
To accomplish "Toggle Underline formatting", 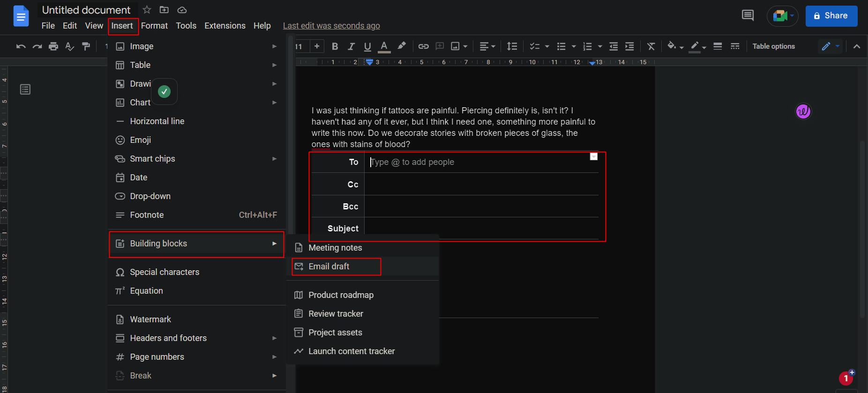I will coord(367,46).
